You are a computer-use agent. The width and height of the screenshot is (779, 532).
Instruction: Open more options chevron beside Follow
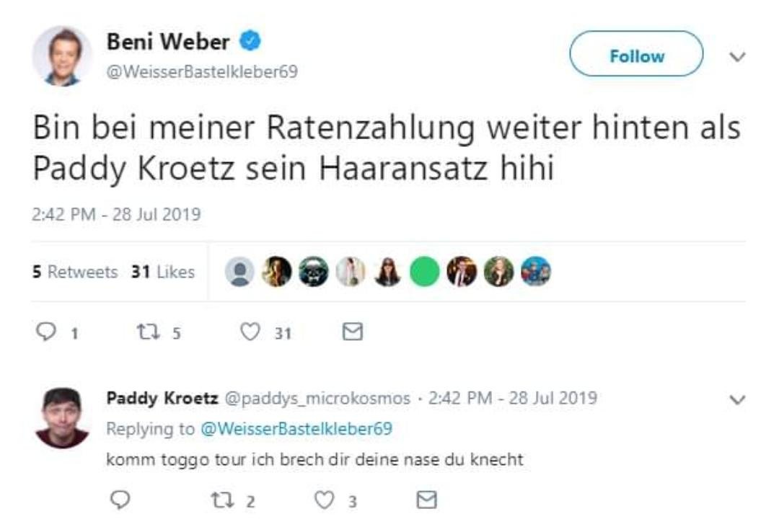(737, 56)
